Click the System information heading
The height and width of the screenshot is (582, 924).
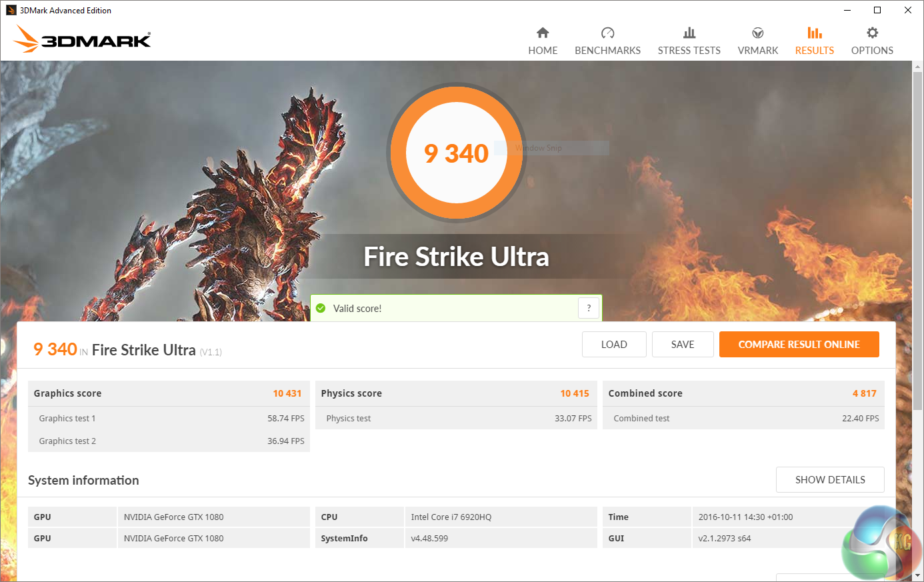click(x=83, y=480)
